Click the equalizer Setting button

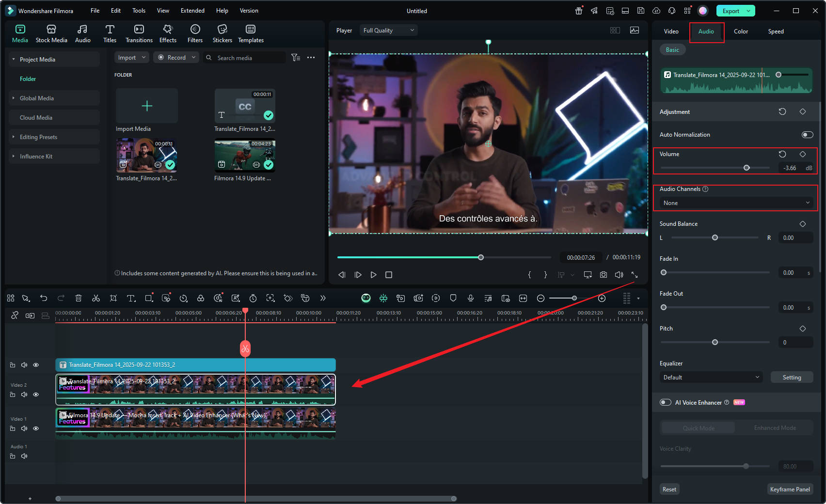tap(792, 378)
